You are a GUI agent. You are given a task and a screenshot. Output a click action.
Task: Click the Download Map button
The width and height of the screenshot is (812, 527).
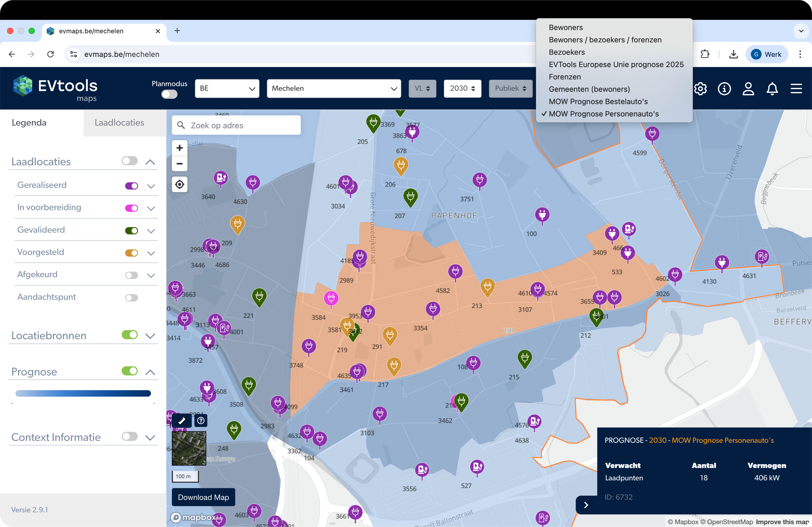[203, 497]
